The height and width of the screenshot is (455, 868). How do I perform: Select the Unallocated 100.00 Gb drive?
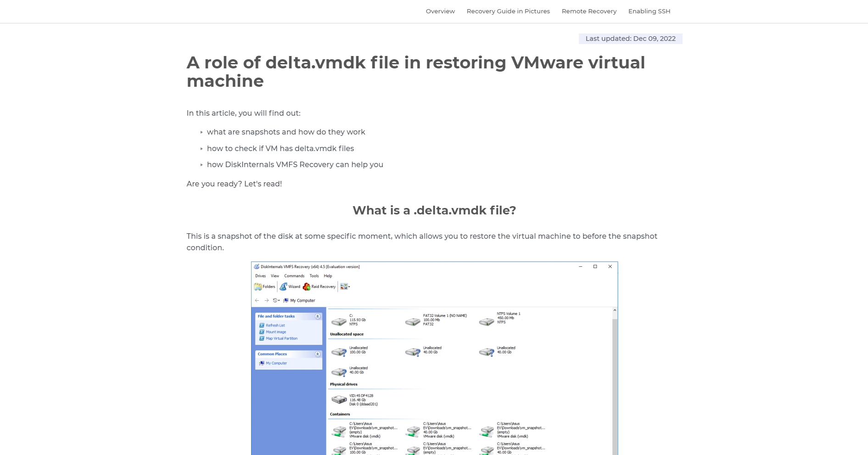pos(350,351)
